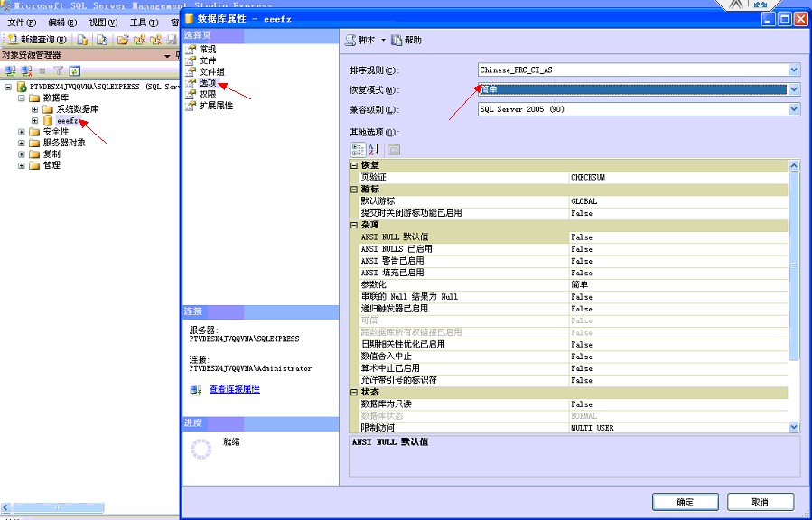Open the 脚本 button's dropdown arrow
812x520 pixels.
pos(383,41)
